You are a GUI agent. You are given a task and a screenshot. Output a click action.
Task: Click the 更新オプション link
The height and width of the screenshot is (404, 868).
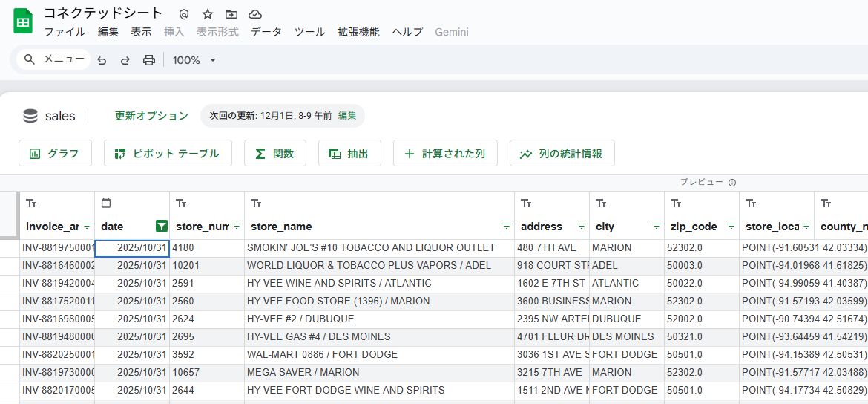151,116
